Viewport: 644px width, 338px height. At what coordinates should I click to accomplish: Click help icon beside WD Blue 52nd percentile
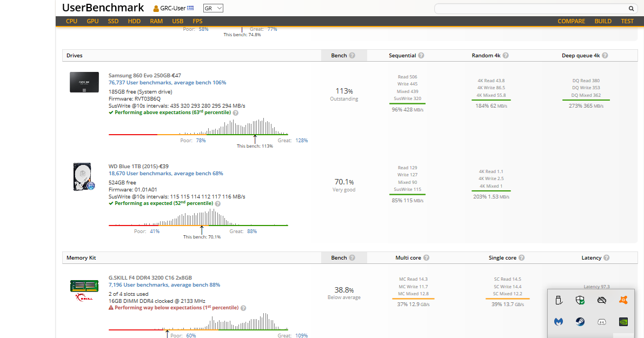click(218, 204)
